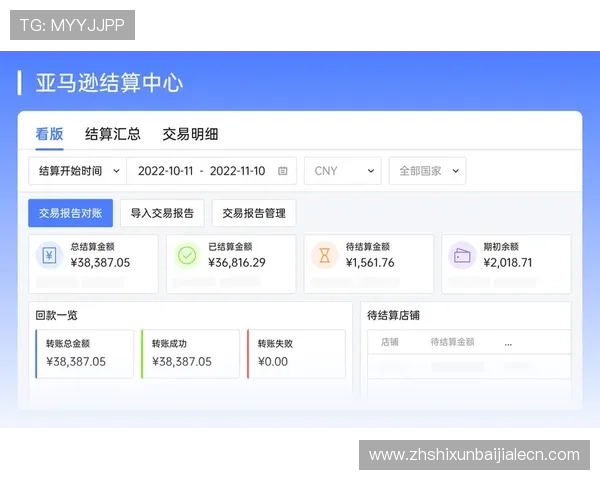The width and height of the screenshot is (600, 480).
Task: Click the green checkmark icon on 已结算金额 card
Action: 187,255
